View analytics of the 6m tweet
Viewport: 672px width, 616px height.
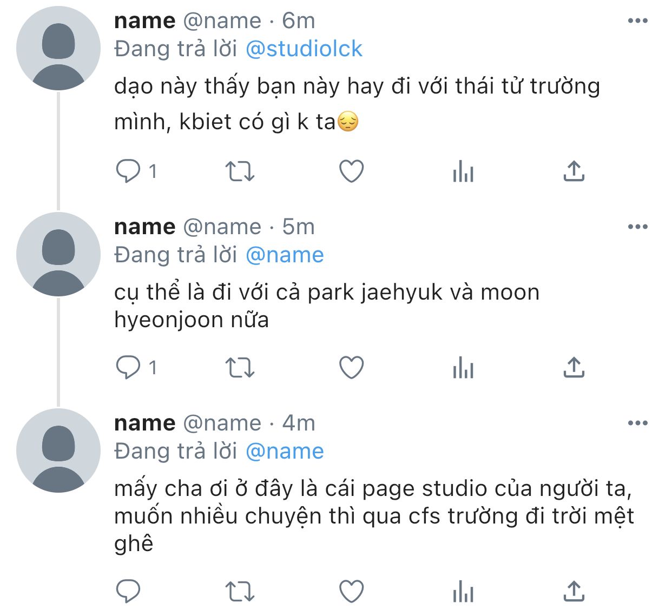tap(463, 171)
